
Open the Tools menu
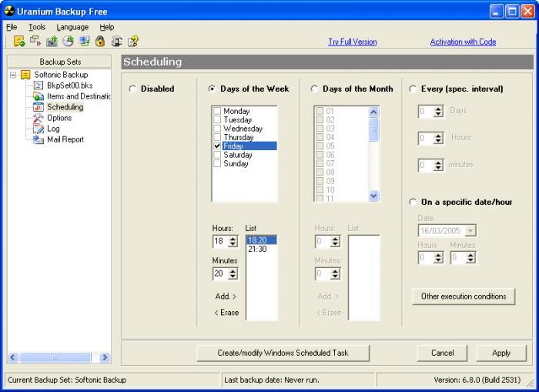click(37, 27)
